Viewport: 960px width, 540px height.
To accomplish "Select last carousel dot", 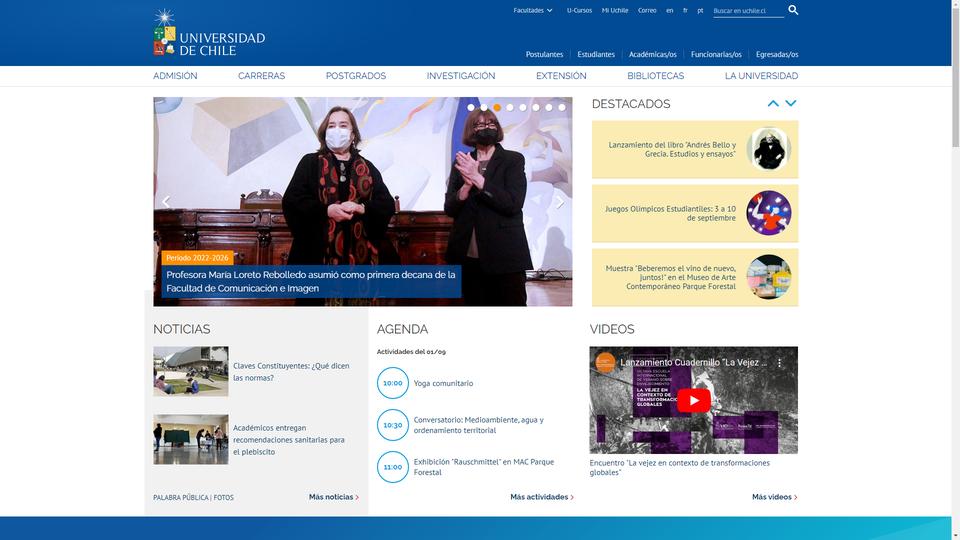I will 561,107.
